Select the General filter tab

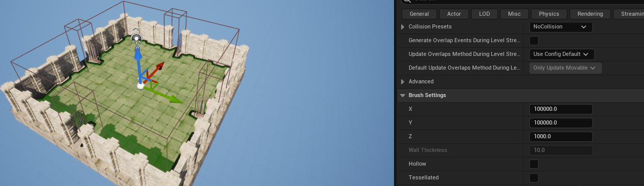(x=419, y=14)
